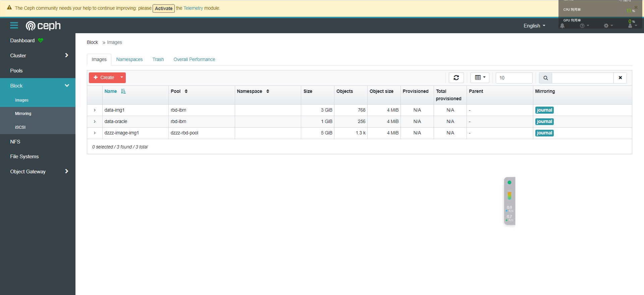
Task: Click the warning triangle in the telemetry banner
Action: 9,8
